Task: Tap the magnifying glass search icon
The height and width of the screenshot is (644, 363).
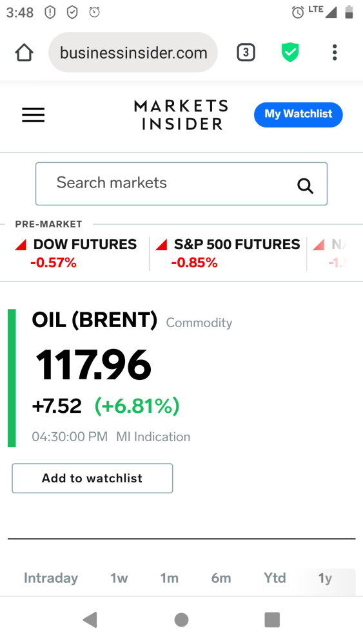Action: click(305, 186)
